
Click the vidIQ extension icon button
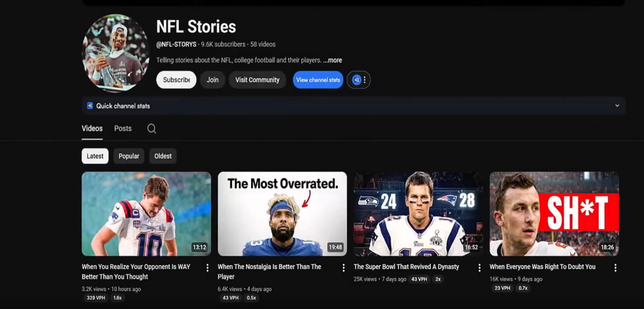358,80
